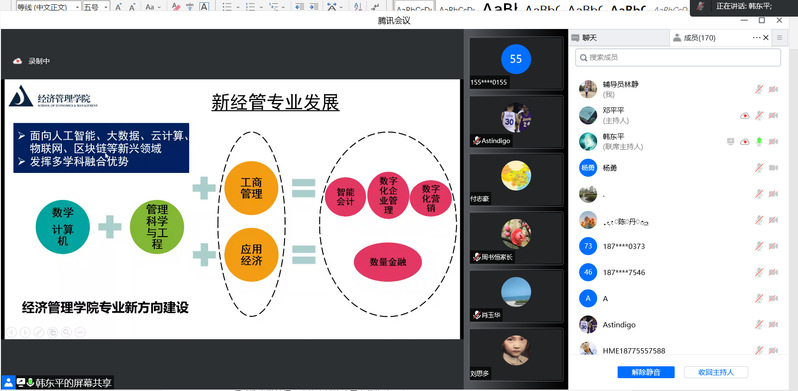Screen dimensions: 798x391
Task: Click the 搜索成员 search members field
Action: pyautogui.click(x=678, y=58)
